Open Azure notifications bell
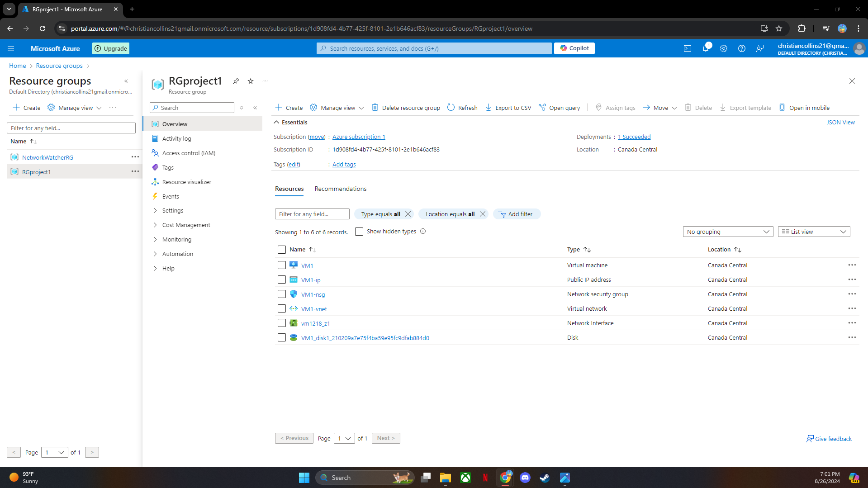Image resolution: width=868 pixels, height=488 pixels. (706, 48)
